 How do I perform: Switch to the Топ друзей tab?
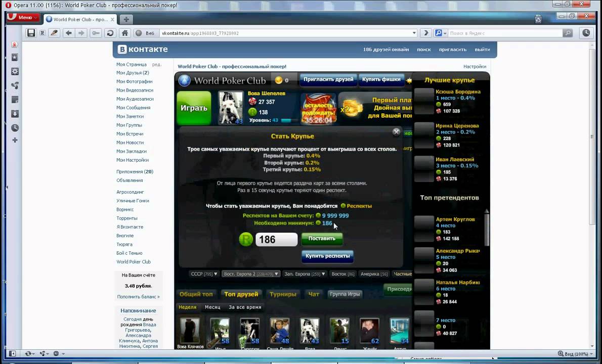tap(241, 294)
